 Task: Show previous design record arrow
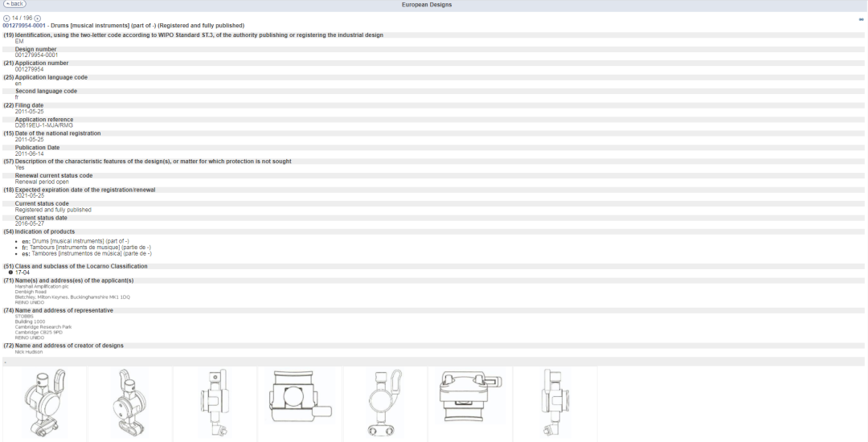coord(6,18)
